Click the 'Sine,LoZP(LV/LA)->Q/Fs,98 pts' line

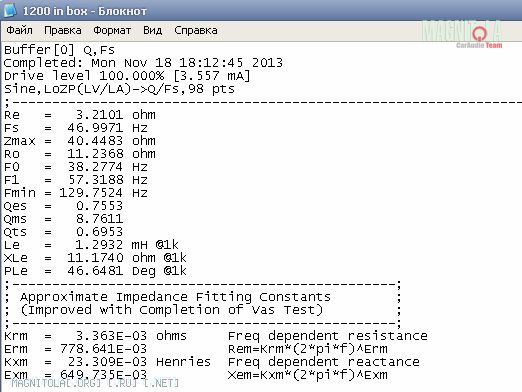(x=119, y=89)
